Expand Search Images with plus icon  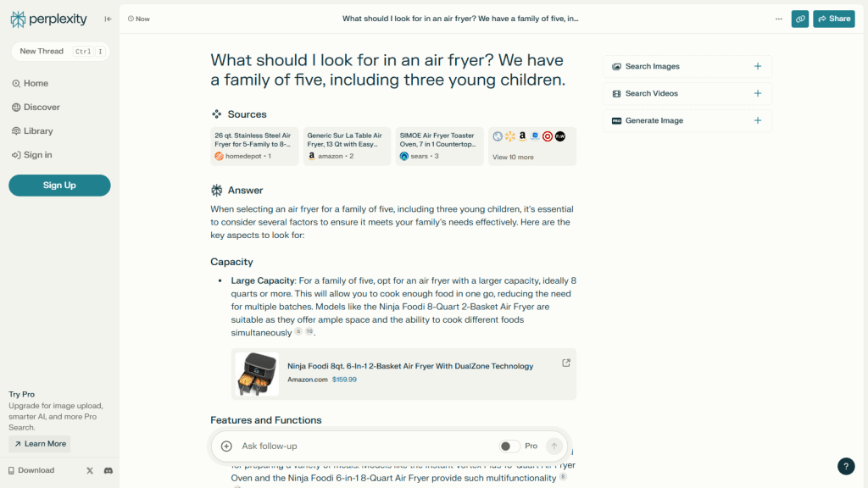757,66
